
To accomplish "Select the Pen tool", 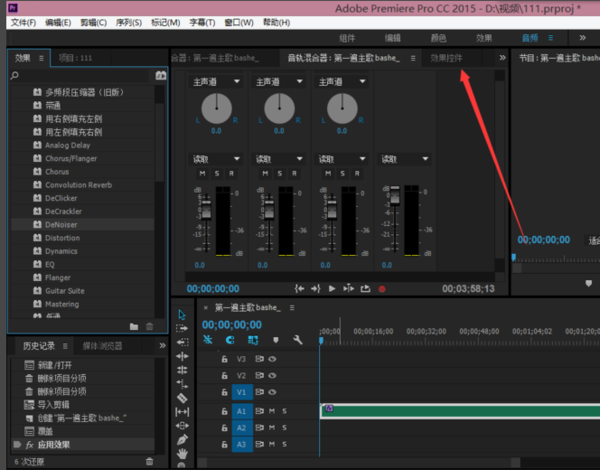I will [x=182, y=439].
